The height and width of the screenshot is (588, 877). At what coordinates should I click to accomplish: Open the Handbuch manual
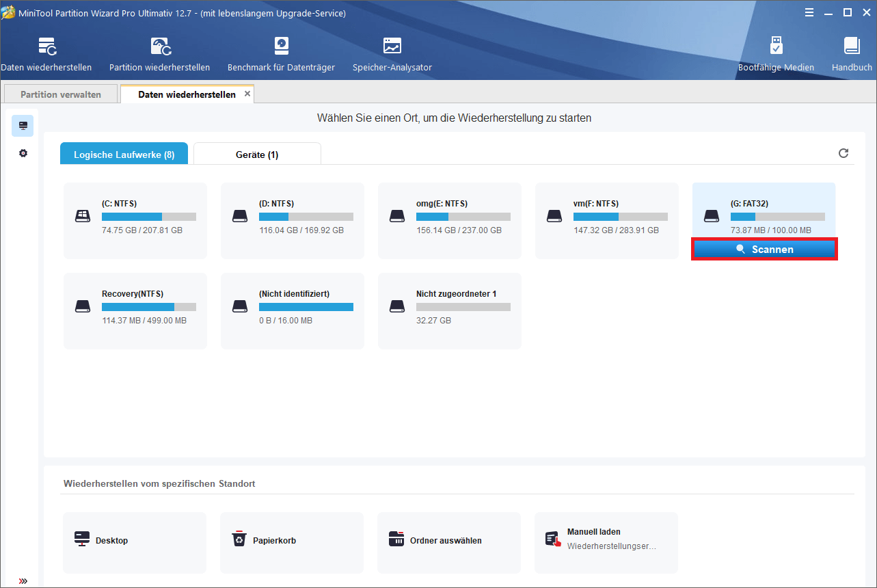[851, 55]
